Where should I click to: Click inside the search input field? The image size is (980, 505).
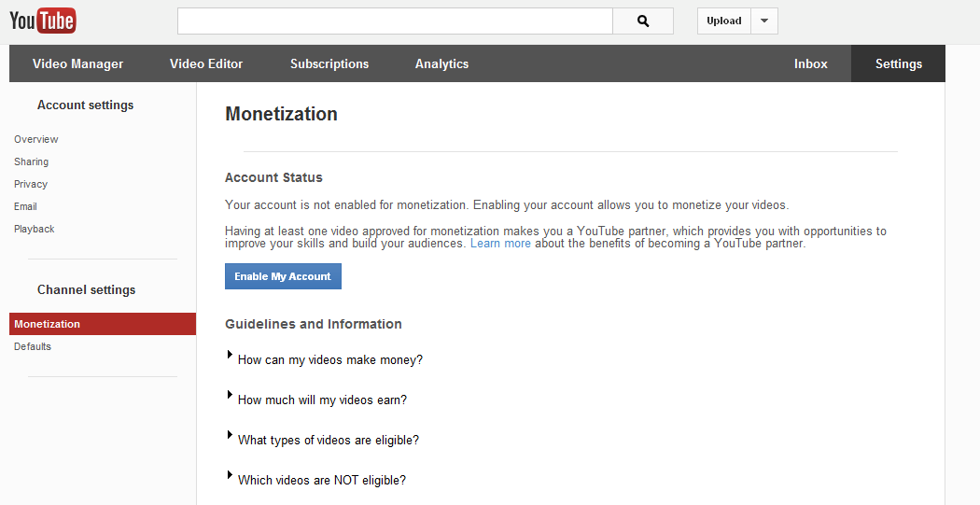[x=395, y=21]
